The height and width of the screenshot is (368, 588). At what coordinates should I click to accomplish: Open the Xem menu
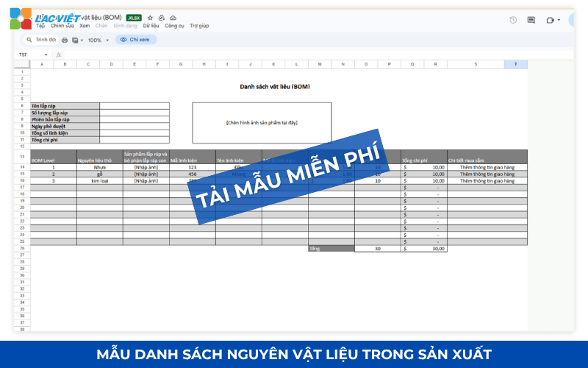tap(85, 26)
